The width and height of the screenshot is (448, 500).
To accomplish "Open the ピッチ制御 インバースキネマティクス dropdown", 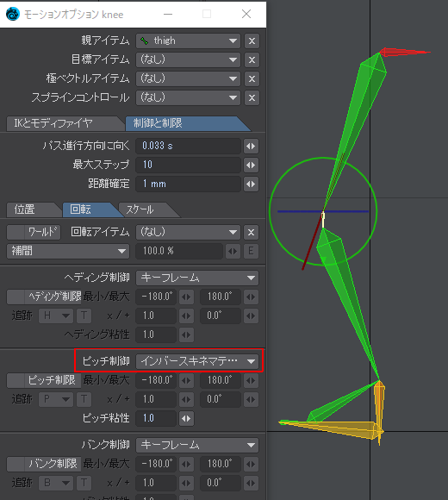I will point(197,361).
